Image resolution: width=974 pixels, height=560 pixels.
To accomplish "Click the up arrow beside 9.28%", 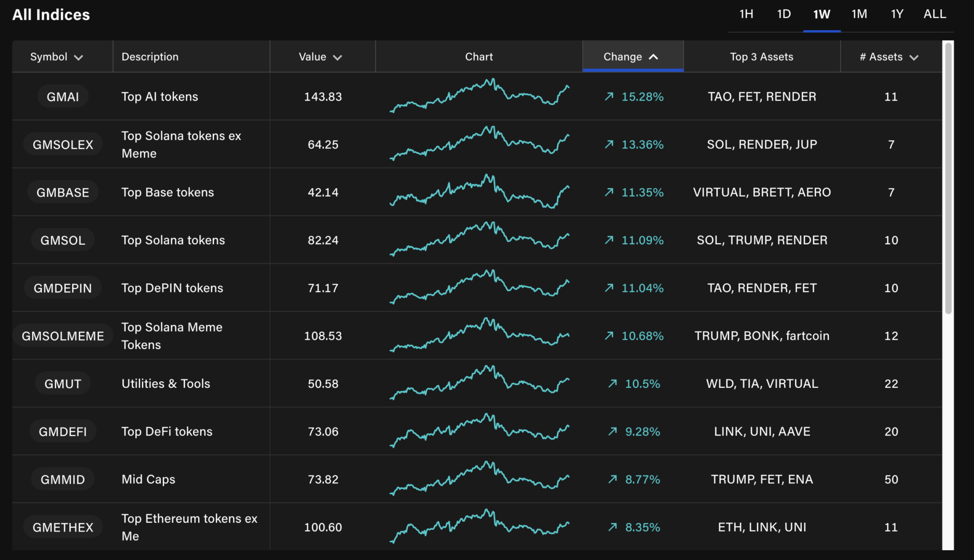I will [x=613, y=431].
